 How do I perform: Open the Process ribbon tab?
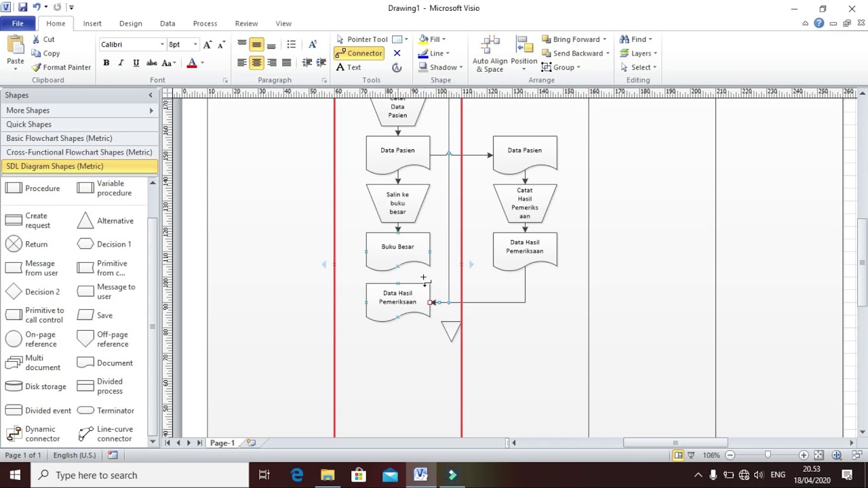(205, 24)
